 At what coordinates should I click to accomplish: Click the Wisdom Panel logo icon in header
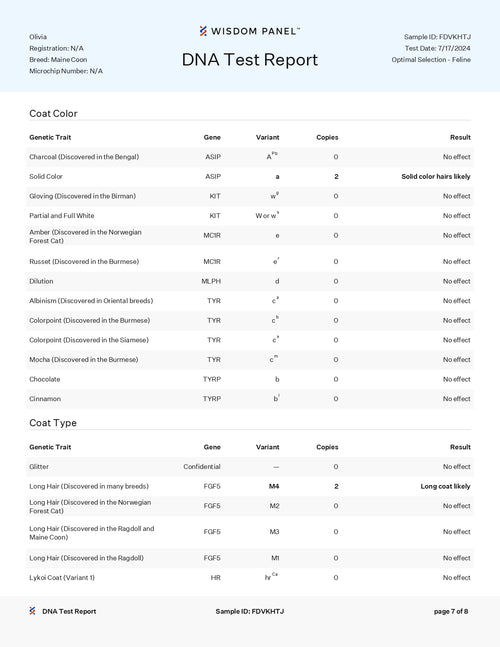(x=203, y=31)
